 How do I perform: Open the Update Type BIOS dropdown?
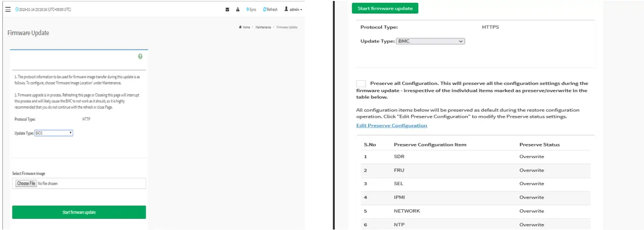click(x=54, y=133)
